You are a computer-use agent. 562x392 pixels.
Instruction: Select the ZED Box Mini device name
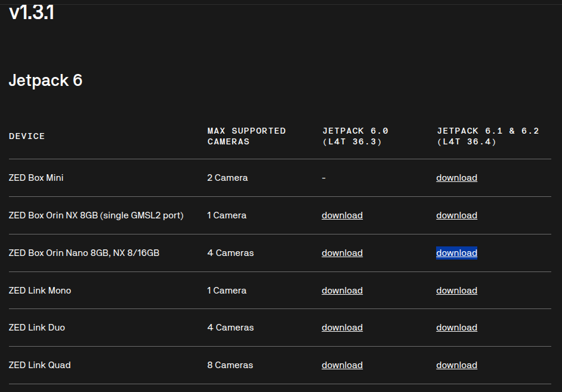[36, 178]
